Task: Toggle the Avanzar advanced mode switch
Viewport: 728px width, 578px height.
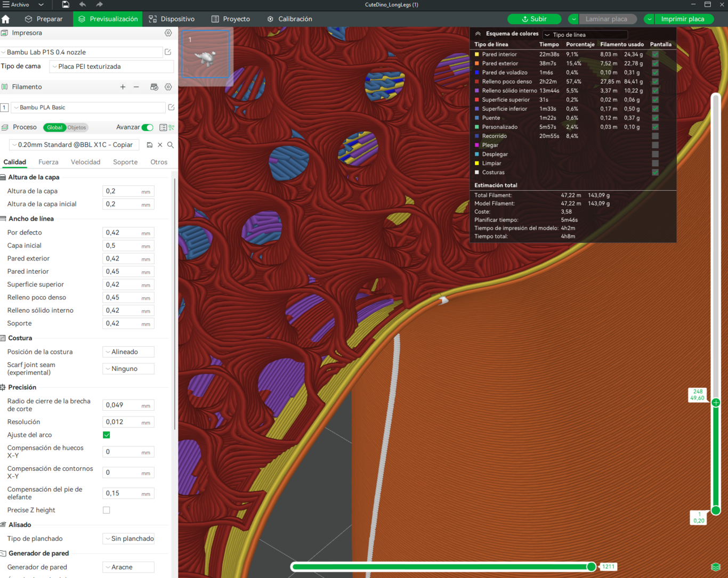Action: [x=148, y=127]
